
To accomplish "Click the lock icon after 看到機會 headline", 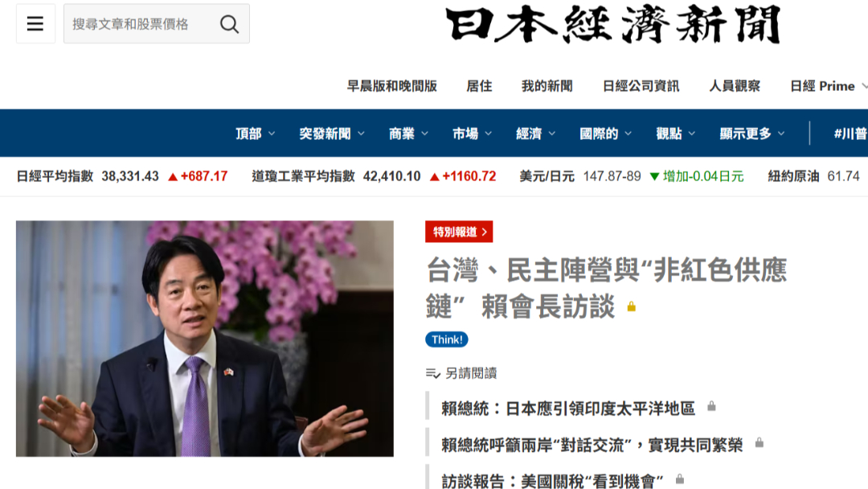I will pos(680,479).
